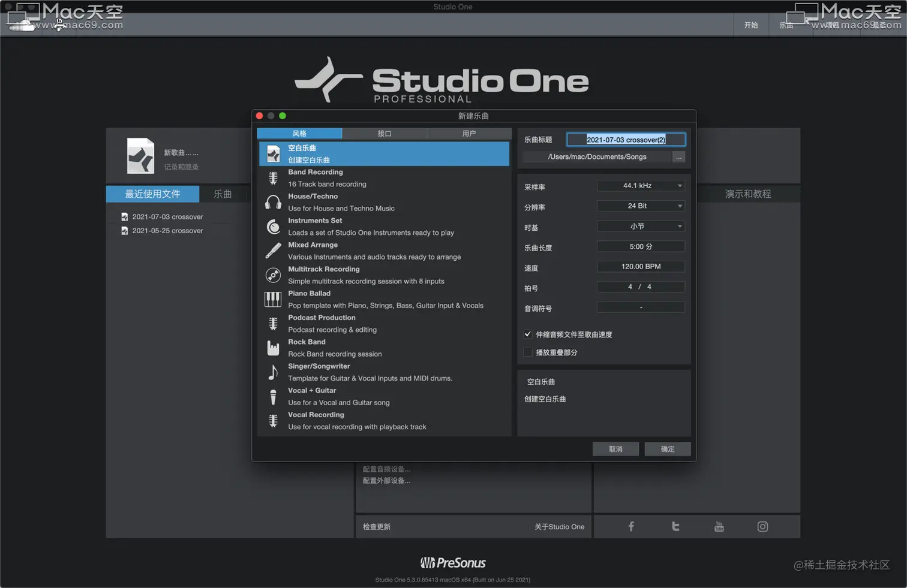Viewport: 907px width, 588px height.
Task: Click the /Users/mac/Documents/Songs path field
Action: tap(597, 157)
